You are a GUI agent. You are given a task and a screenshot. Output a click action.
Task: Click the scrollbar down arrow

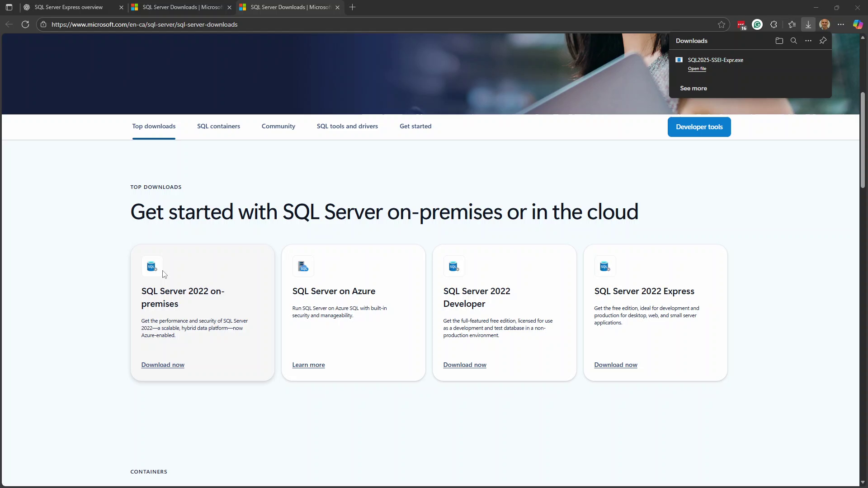pyautogui.click(x=863, y=482)
